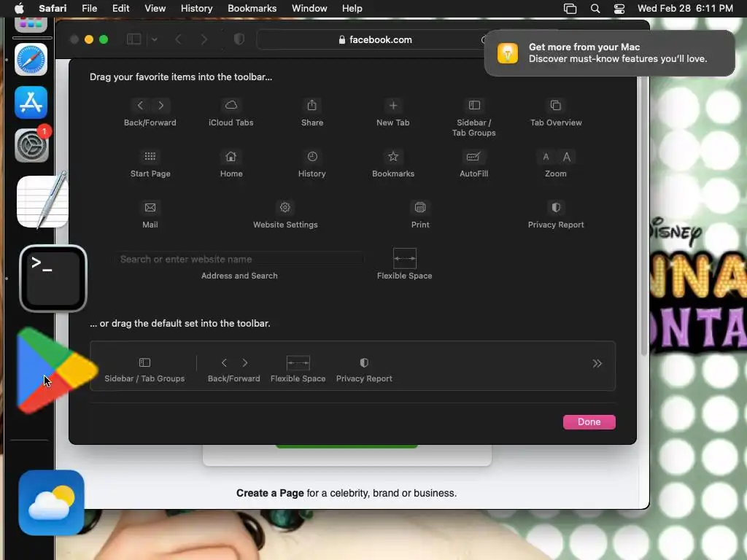Screen dimensions: 747x560
Task: Click the date and time in menu bar
Action: pos(685,8)
